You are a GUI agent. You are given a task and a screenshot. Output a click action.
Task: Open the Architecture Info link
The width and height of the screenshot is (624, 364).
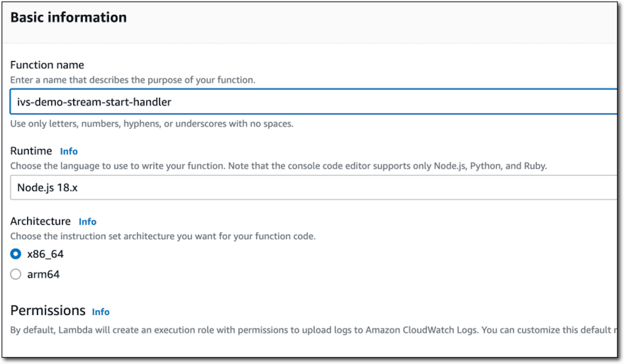click(x=87, y=221)
